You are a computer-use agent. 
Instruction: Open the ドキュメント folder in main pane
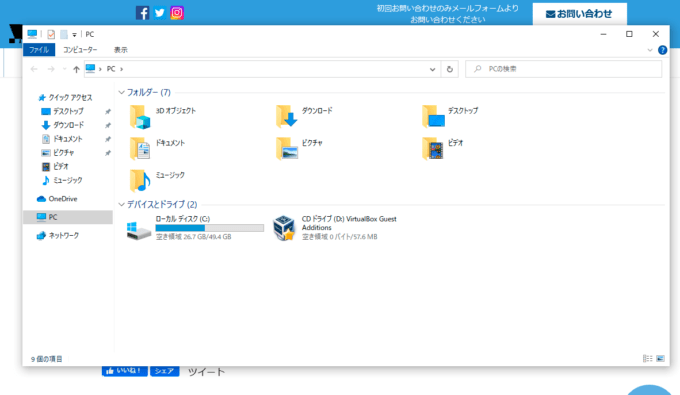[158, 149]
